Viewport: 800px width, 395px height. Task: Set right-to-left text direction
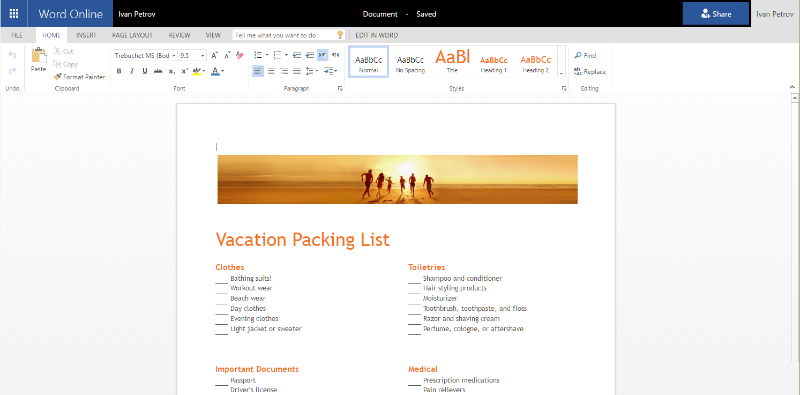[335, 55]
